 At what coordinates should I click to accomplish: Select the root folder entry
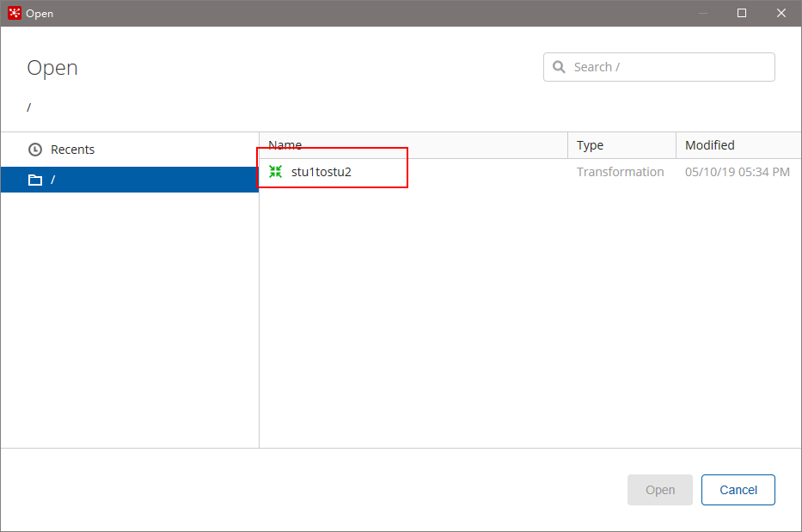130,180
